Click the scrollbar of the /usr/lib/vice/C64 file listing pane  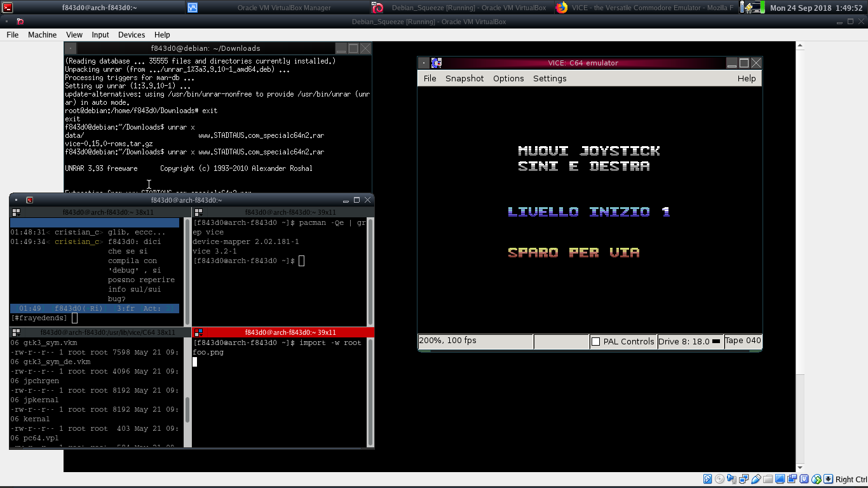(187, 393)
